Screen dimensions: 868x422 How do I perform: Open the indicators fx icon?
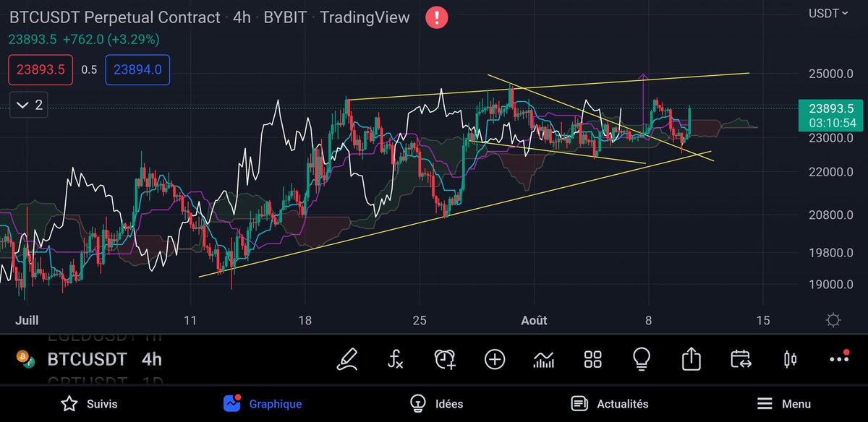click(x=396, y=359)
